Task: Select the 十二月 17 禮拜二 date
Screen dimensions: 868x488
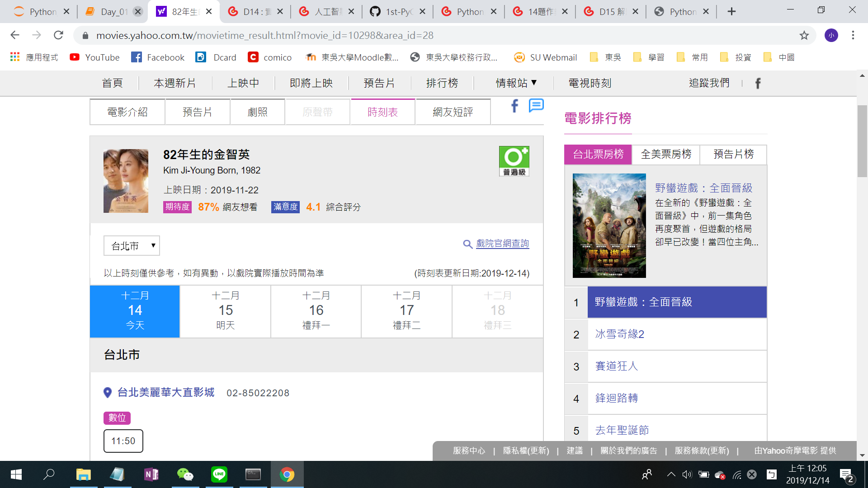Action: click(x=407, y=311)
